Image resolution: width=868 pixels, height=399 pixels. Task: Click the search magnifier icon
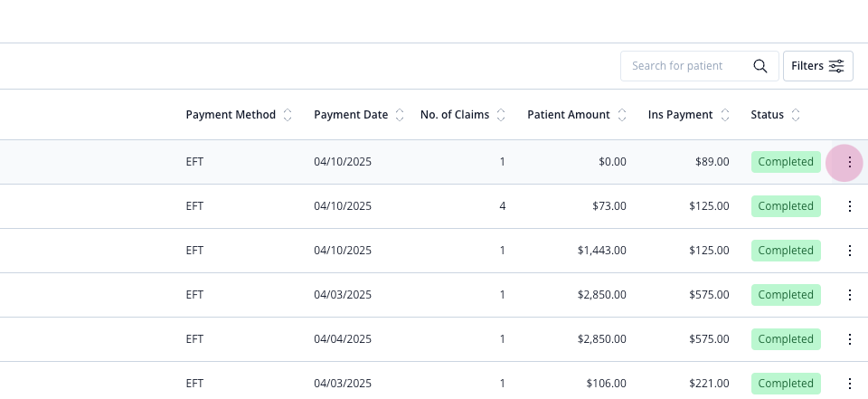pos(760,66)
